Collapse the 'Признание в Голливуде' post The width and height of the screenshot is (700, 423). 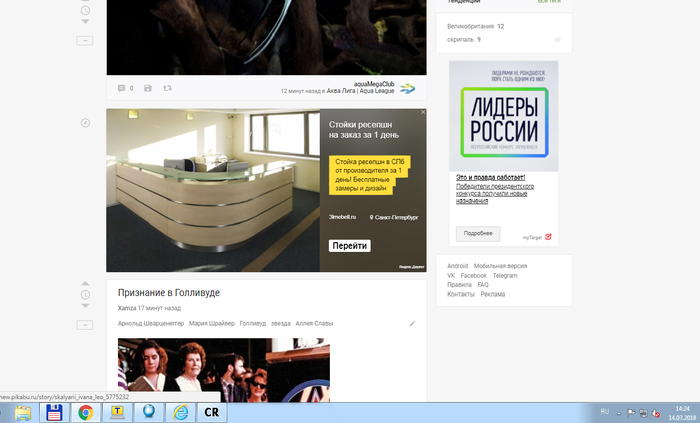click(85, 324)
